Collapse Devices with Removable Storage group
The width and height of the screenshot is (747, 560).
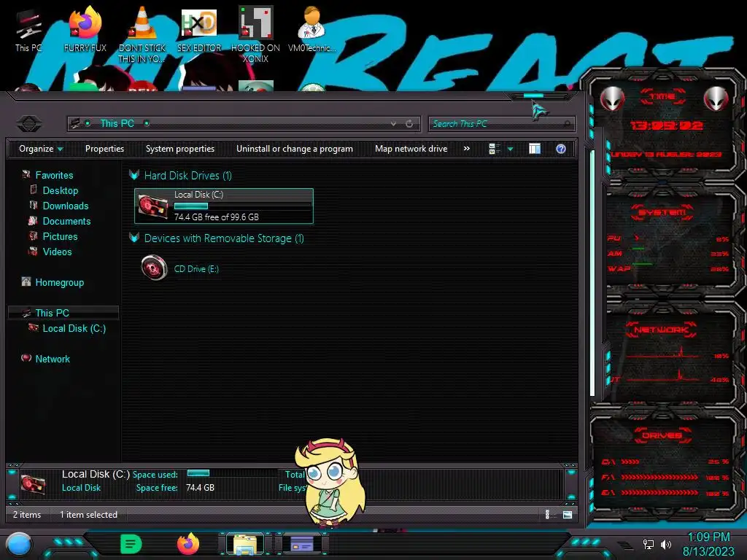(134, 238)
